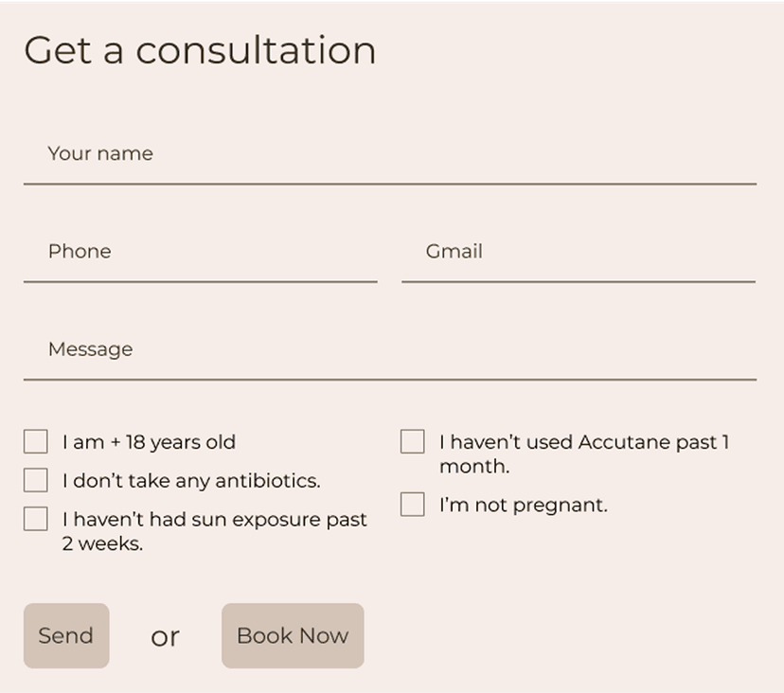The image size is (784, 693).
Task: Check "I haven't used Accutane past 1 month"
Action: [x=412, y=441]
